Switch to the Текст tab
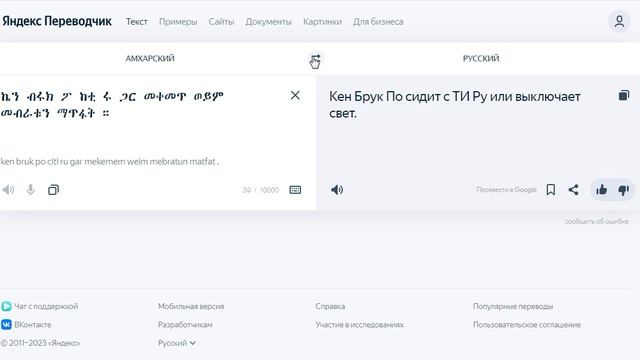The image size is (640, 360). (x=137, y=22)
